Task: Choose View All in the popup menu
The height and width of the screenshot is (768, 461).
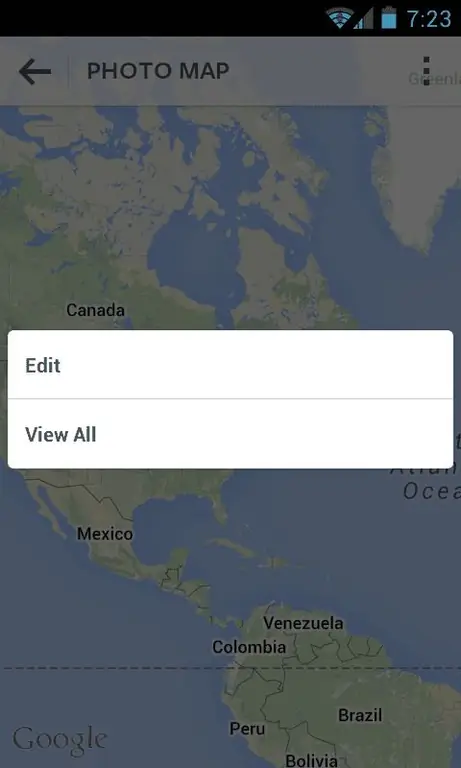Action: 230,434
